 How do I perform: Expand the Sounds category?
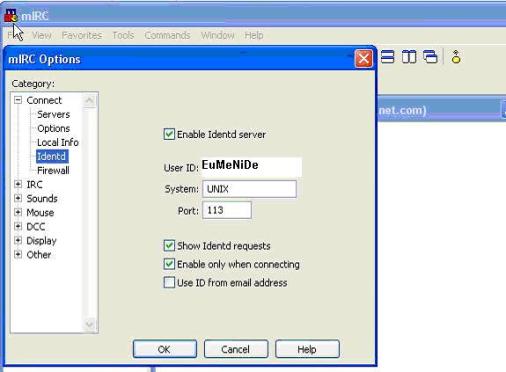coord(18,198)
